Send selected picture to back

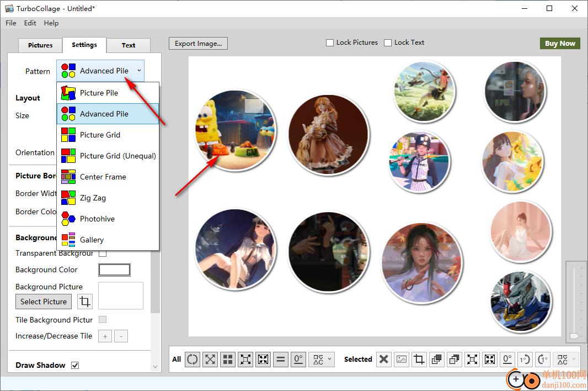pos(454,360)
